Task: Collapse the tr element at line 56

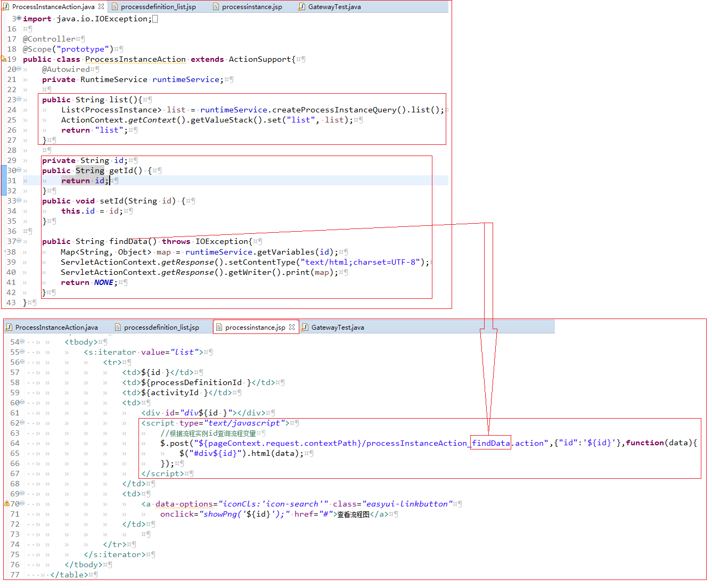Action: pos(22,362)
